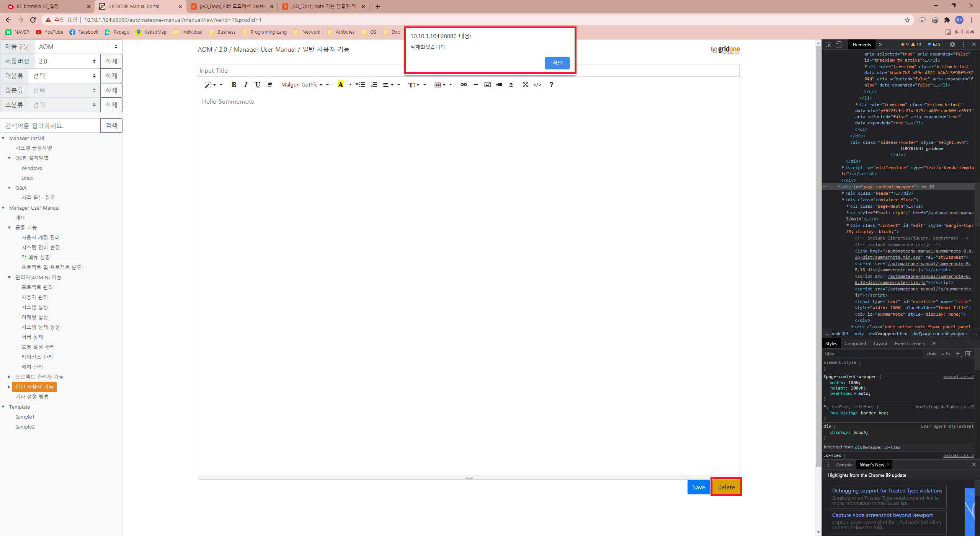Viewport: 980px width, 551px height.
Task: Toggle fullscreen editor mode icon
Action: [525, 85]
